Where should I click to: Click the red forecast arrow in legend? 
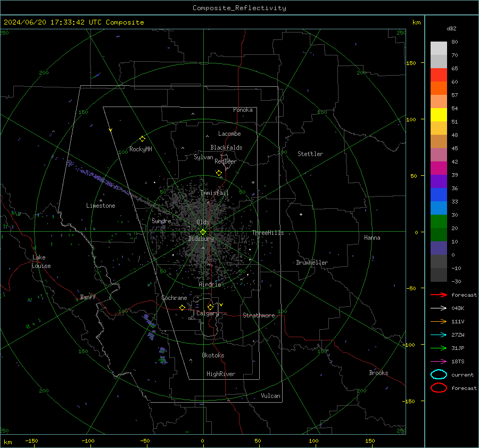(439, 295)
